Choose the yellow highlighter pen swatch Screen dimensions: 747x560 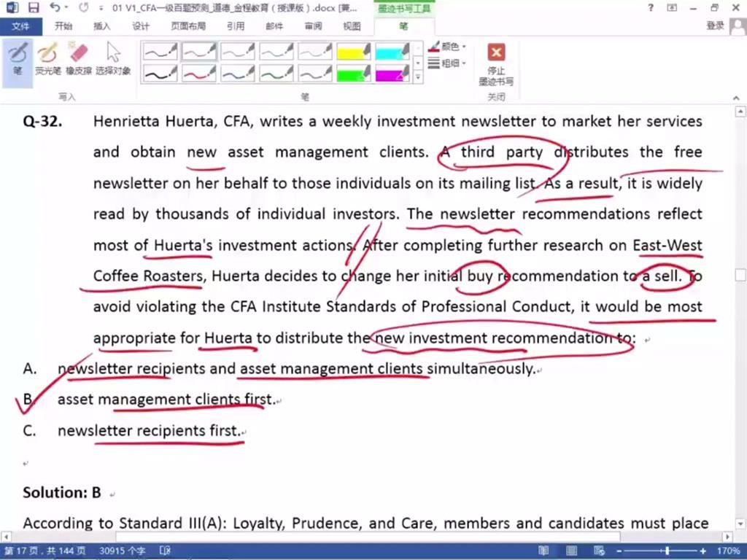(354, 52)
